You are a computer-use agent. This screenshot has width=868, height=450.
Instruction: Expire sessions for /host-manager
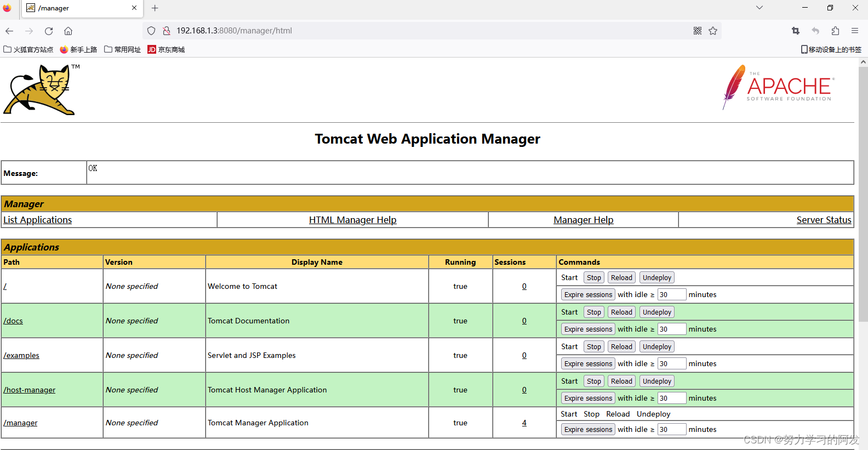pyautogui.click(x=588, y=398)
